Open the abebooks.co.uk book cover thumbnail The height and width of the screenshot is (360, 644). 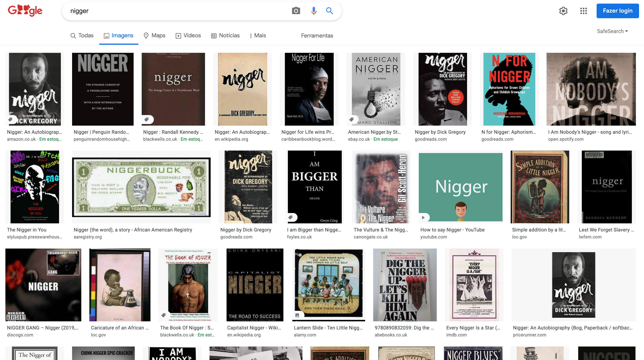click(405, 285)
